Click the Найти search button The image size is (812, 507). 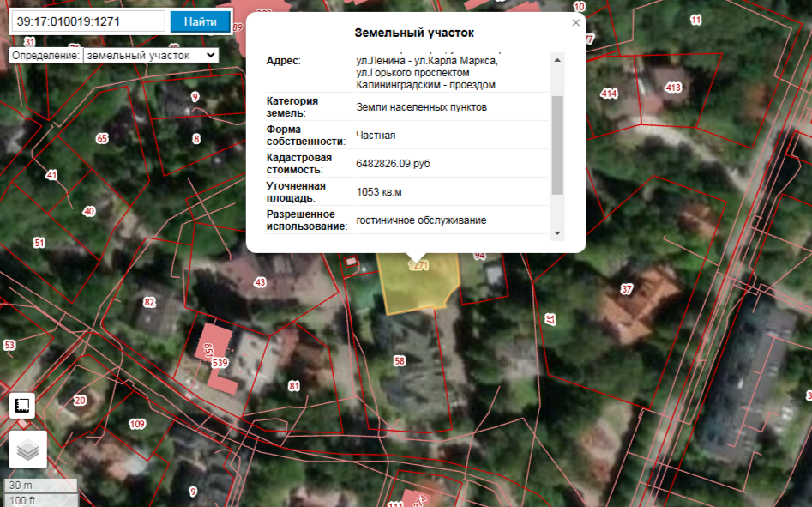click(x=200, y=21)
